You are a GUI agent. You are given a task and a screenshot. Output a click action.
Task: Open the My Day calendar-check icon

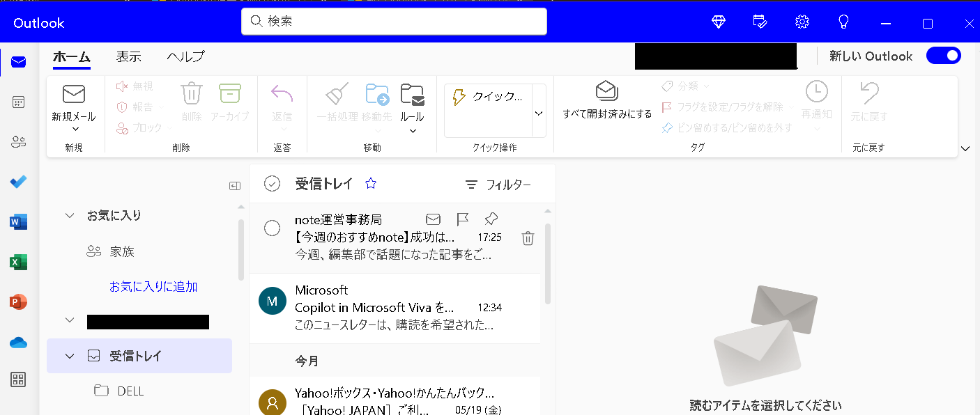point(760,22)
